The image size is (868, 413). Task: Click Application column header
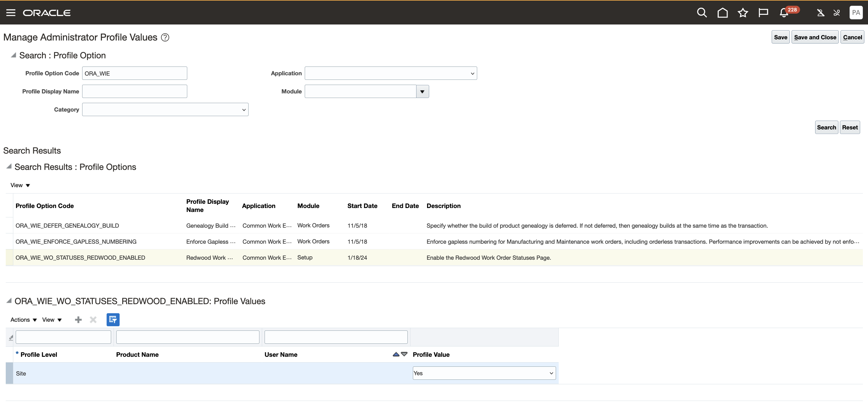(259, 206)
